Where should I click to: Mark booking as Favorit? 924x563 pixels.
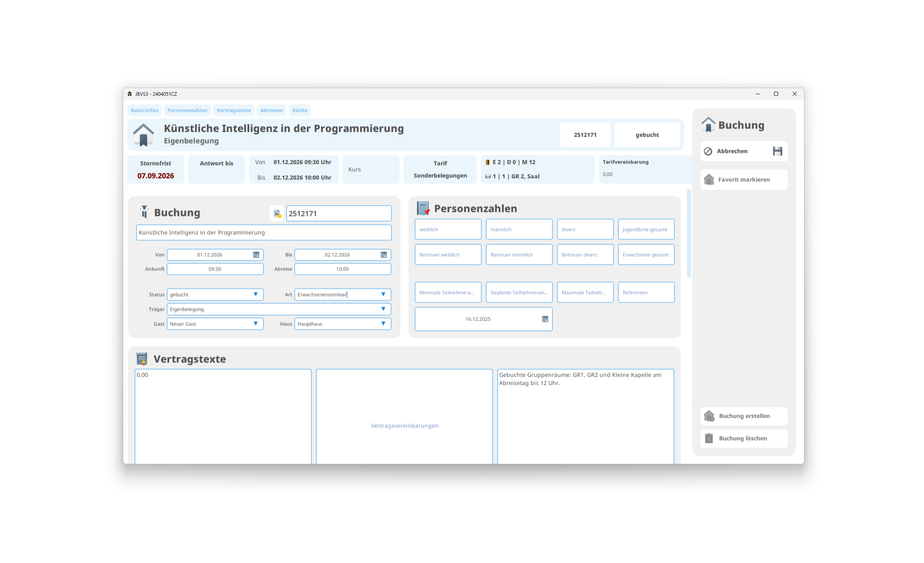(744, 180)
